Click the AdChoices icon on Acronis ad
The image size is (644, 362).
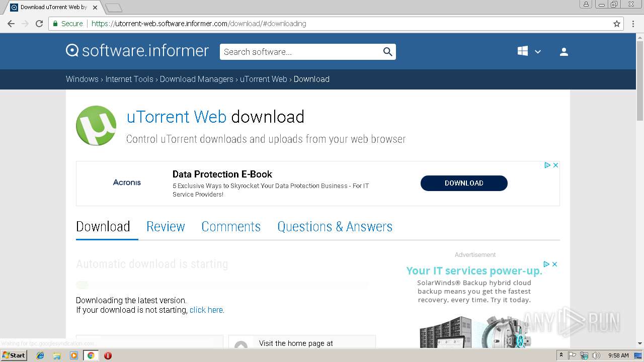coord(547,165)
